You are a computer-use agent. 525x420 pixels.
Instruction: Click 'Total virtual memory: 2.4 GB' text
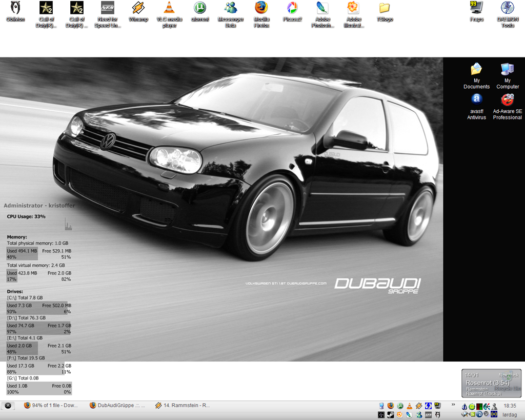tap(36, 265)
